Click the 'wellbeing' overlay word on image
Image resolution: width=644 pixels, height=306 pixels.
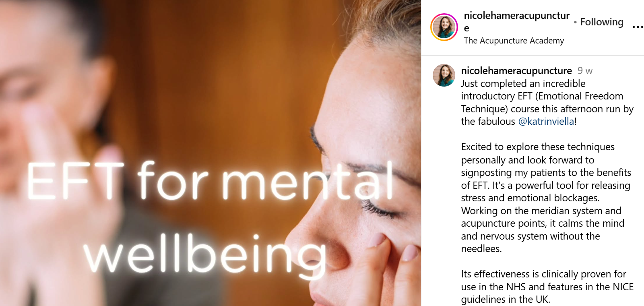205,254
